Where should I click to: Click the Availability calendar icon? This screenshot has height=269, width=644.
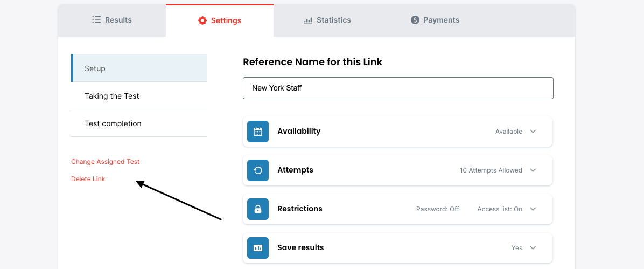[x=258, y=132]
